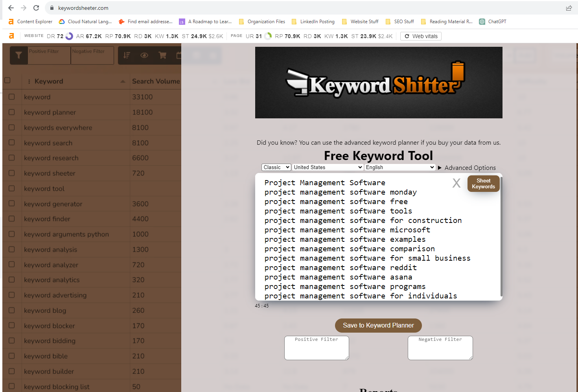Click the address bar URL keywordsheeter.com
The height and width of the screenshot is (392, 578).
pyautogui.click(x=83, y=8)
